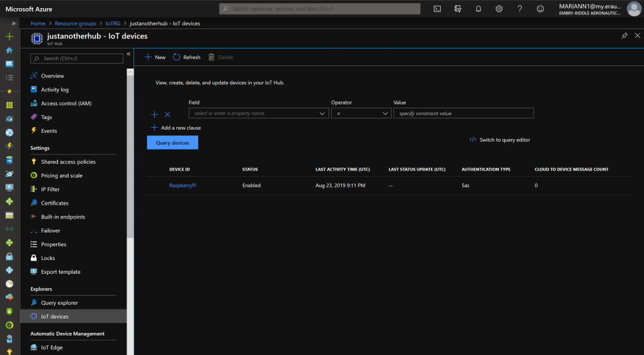The image size is (644, 355).
Task: Click the Refresh toolbar button
Action: point(186,57)
